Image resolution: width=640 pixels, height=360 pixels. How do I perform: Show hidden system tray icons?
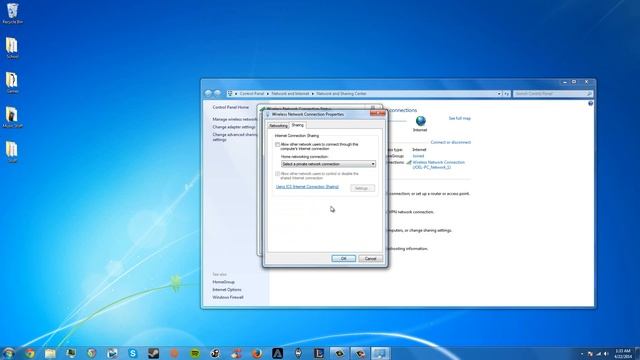582,354
